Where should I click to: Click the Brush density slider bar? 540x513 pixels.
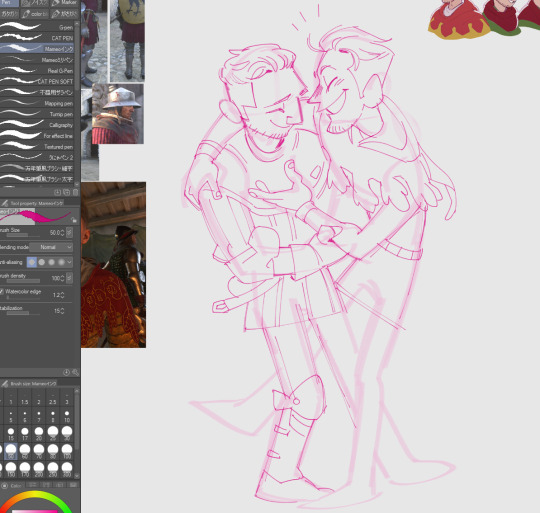pos(23,281)
